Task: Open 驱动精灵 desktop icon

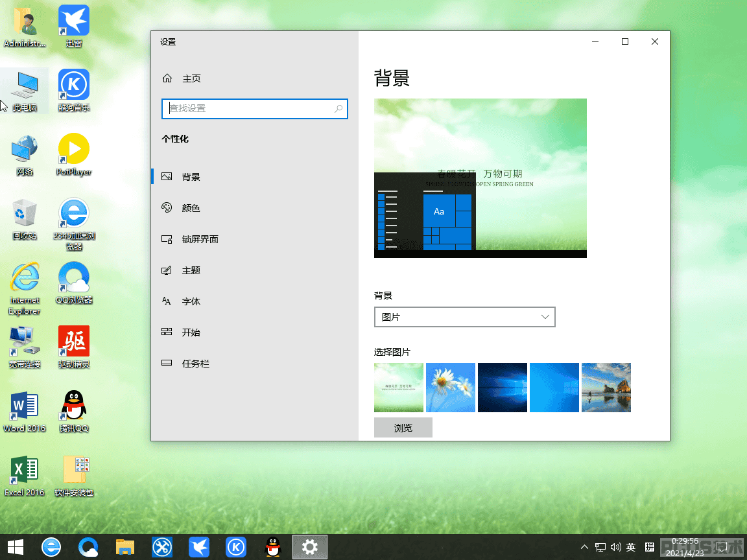Action: pos(74,347)
